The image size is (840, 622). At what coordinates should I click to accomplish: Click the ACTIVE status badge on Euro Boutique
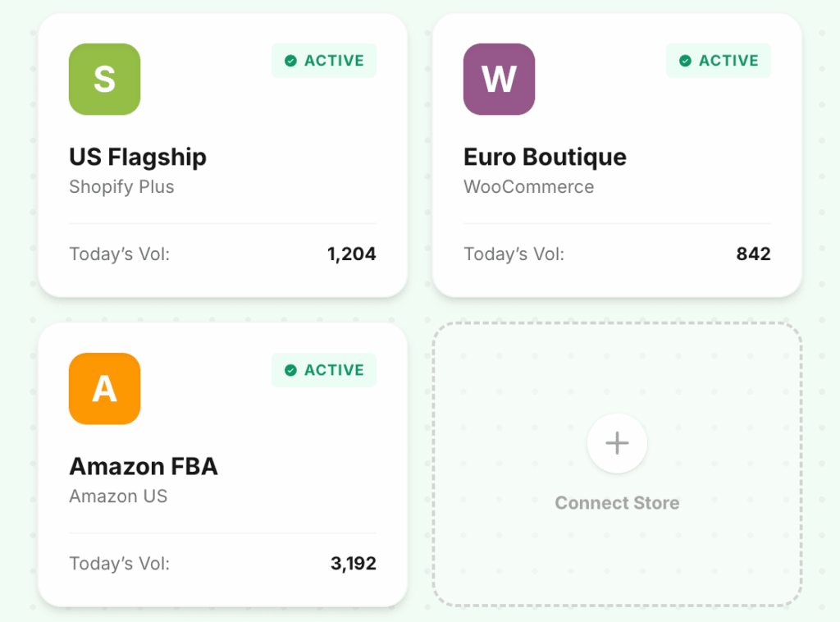pos(718,61)
